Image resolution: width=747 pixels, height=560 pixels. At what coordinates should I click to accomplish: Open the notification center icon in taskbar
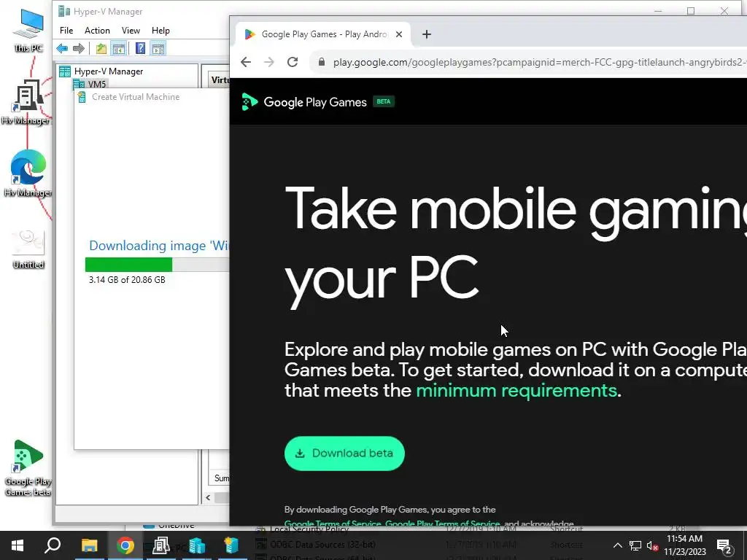point(724,546)
